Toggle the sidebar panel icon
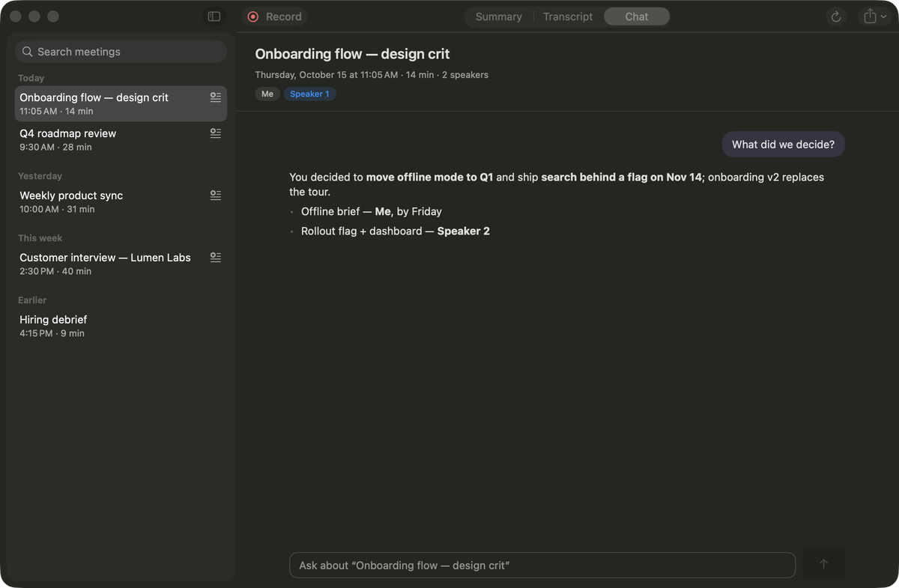899x588 pixels. pos(214,16)
